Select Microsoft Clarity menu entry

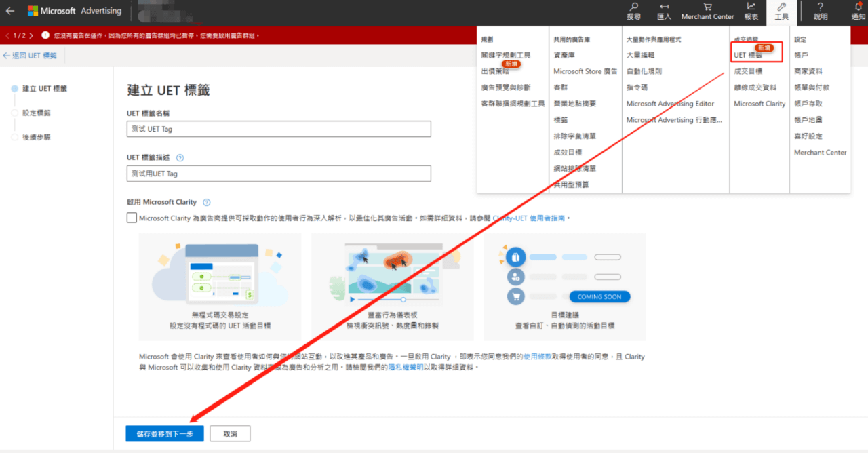[759, 104]
